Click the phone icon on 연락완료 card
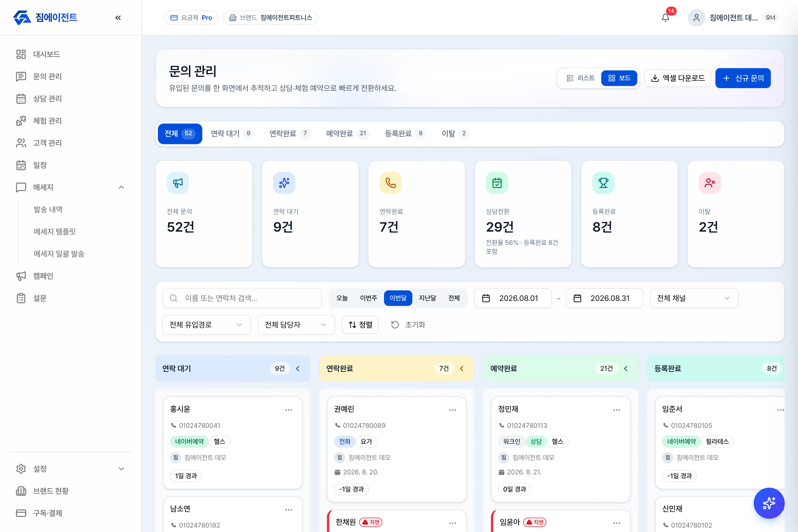798x532 pixels. (390, 183)
